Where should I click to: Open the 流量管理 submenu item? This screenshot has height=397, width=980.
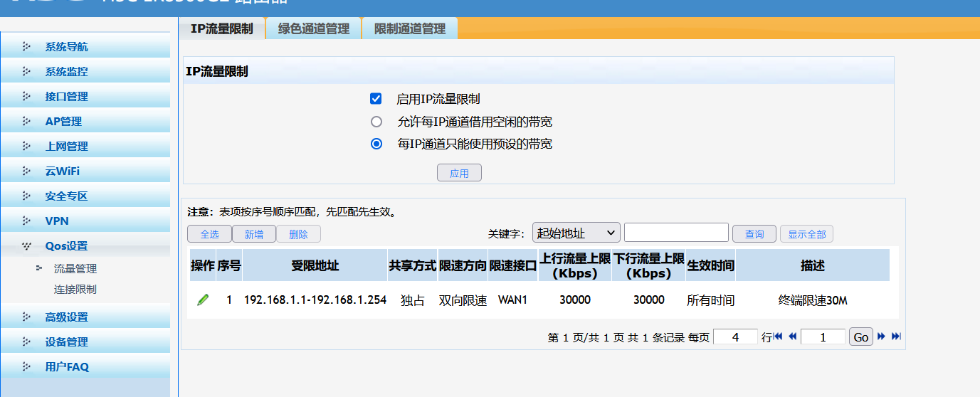coord(75,269)
